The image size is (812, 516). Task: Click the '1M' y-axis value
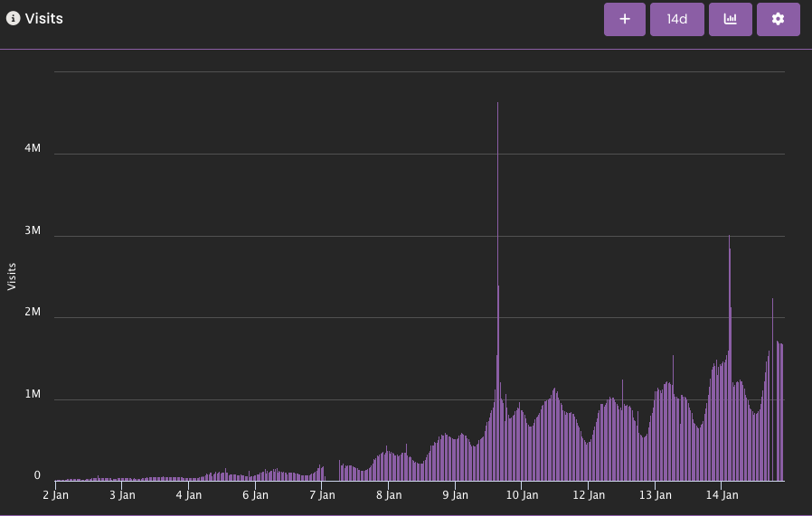[33, 394]
